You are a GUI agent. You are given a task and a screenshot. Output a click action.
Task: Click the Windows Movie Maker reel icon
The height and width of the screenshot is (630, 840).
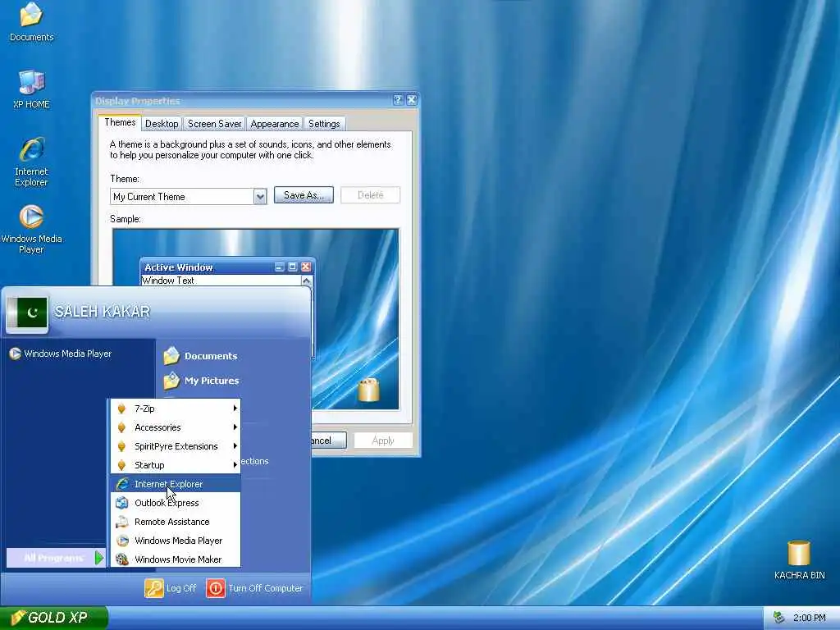coord(122,559)
